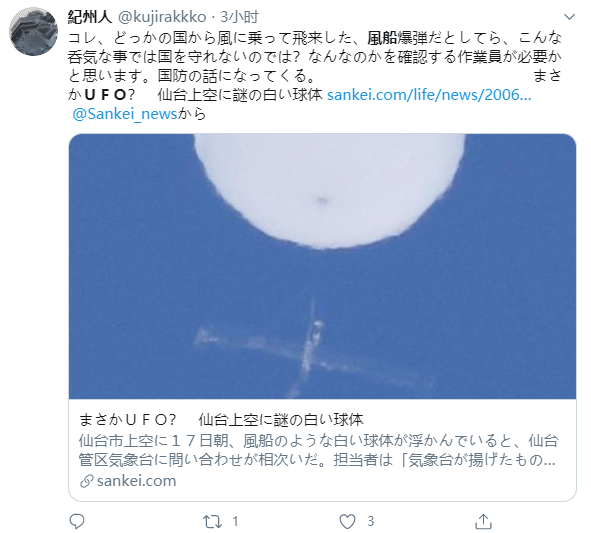This screenshot has width=591, height=533.
Task: Click the sankei.com domain in the card
Action: [x=136, y=481]
